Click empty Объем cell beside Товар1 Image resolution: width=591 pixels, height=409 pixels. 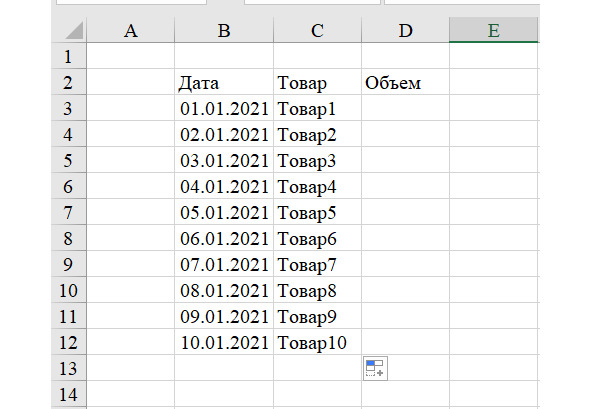(405, 108)
